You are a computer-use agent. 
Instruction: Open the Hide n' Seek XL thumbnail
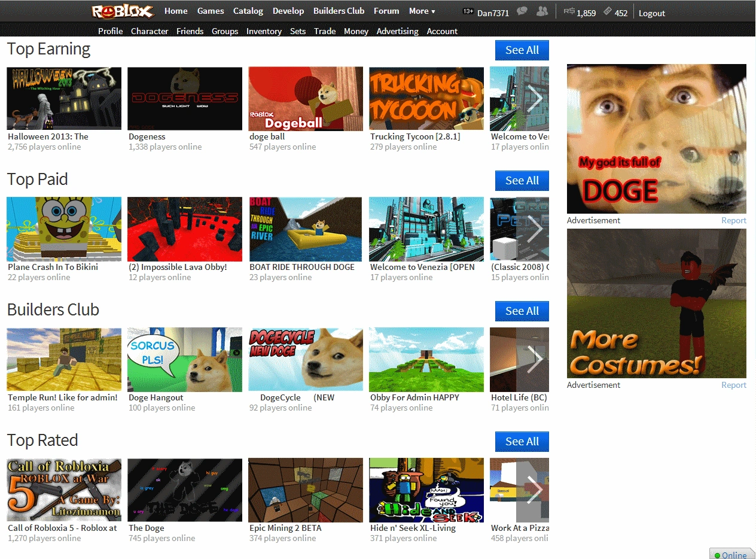[x=426, y=490]
